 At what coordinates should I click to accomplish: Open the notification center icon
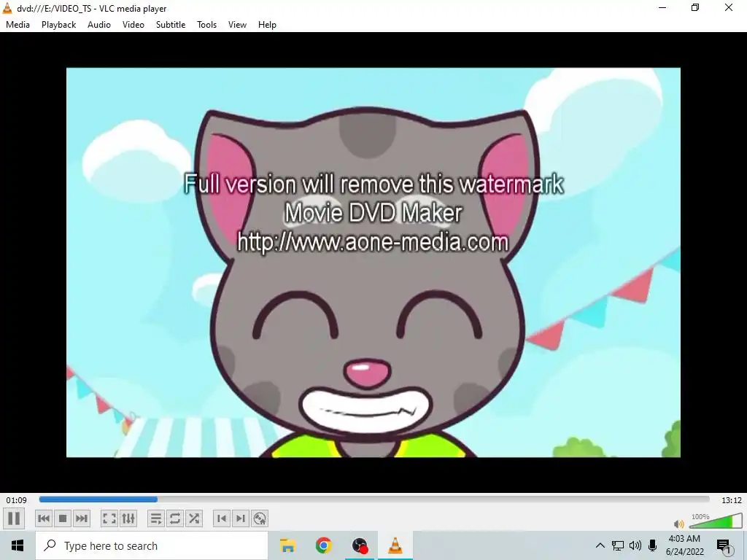[724, 545]
